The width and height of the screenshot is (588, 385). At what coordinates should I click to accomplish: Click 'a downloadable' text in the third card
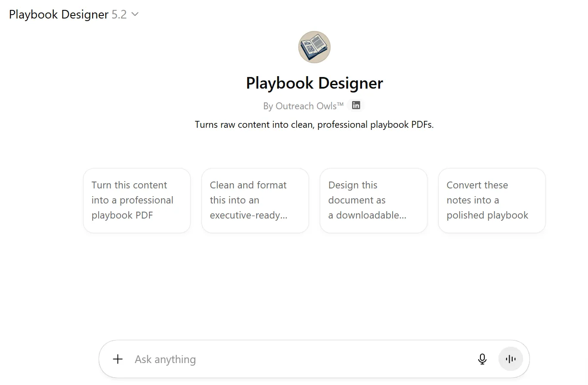[x=367, y=215]
